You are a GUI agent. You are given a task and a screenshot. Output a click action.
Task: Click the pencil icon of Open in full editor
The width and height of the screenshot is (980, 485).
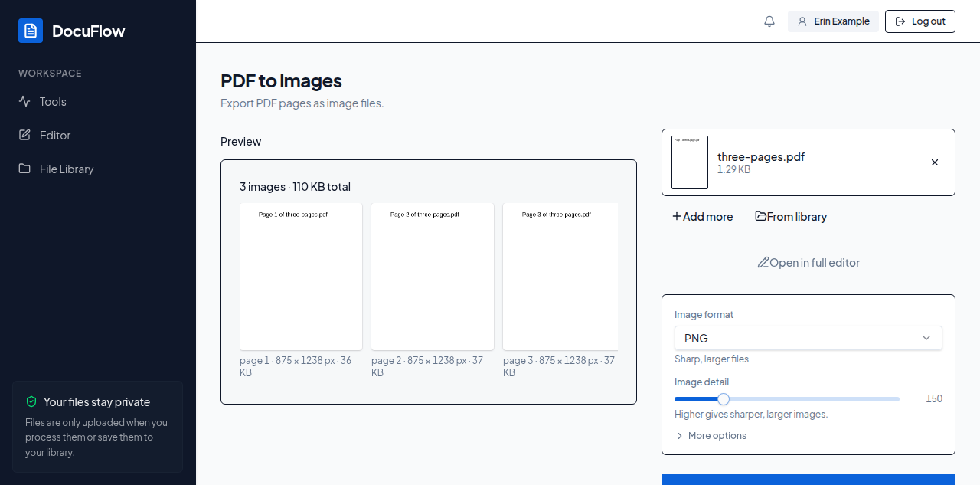763,263
